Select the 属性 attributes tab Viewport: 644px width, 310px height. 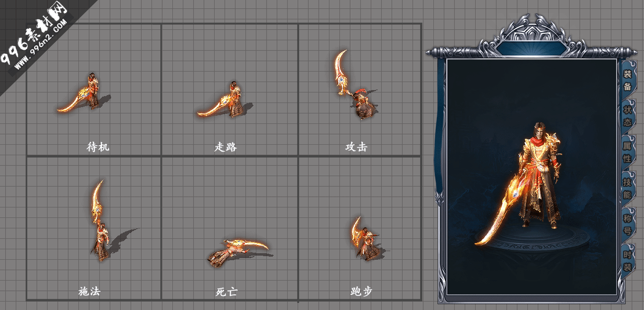[x=627, y=151]
